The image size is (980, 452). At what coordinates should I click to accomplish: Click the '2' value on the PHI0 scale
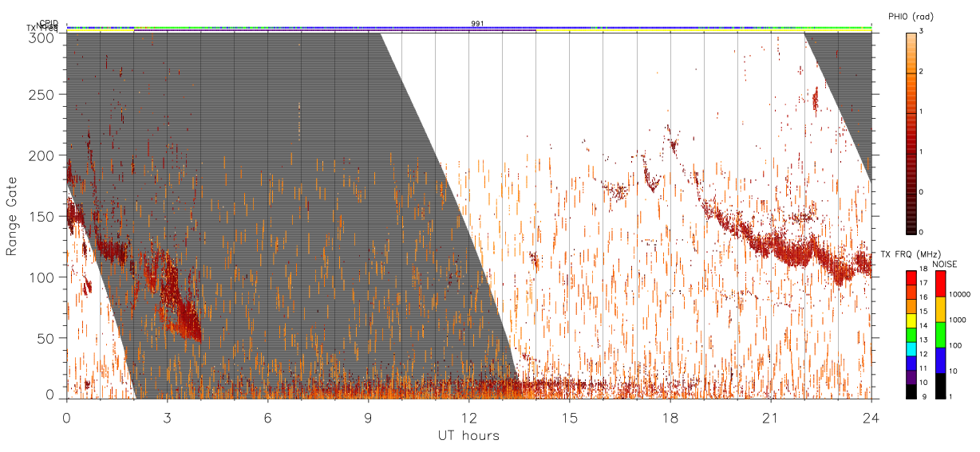click(x=923, y=73)
